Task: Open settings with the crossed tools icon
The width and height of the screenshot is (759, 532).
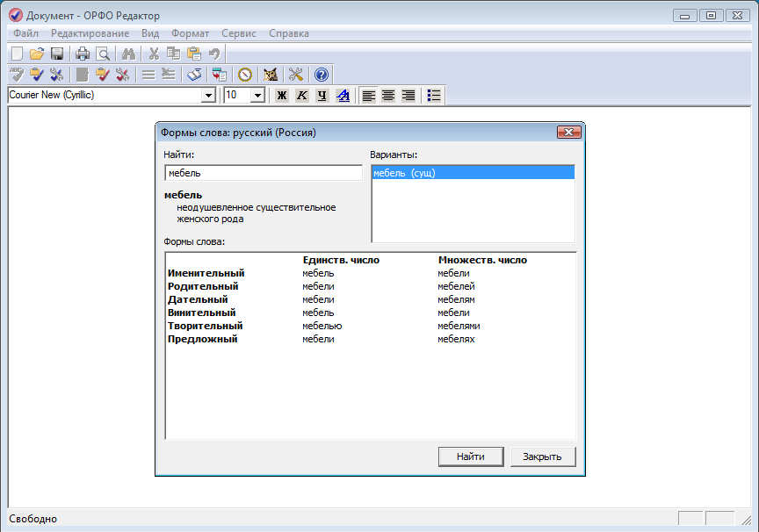Action: coord(296,75)
